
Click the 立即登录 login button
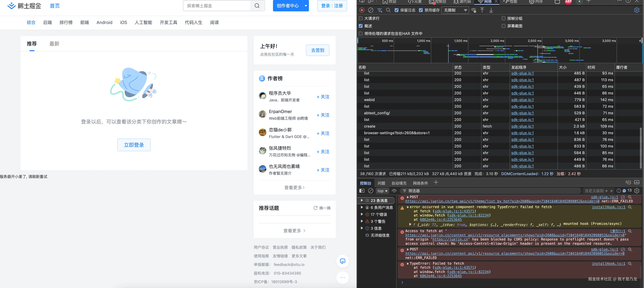pos(134,145)
